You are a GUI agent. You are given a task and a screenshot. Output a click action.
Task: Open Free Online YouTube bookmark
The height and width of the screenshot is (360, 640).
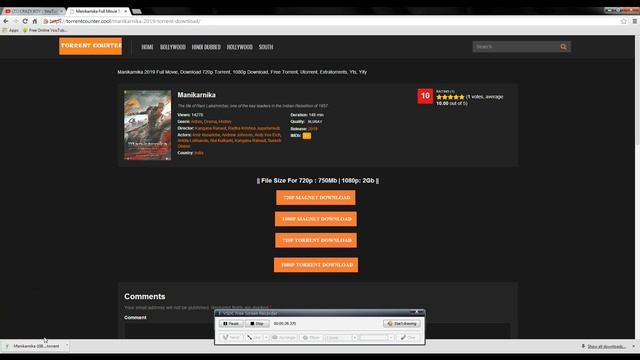(45, 30)
